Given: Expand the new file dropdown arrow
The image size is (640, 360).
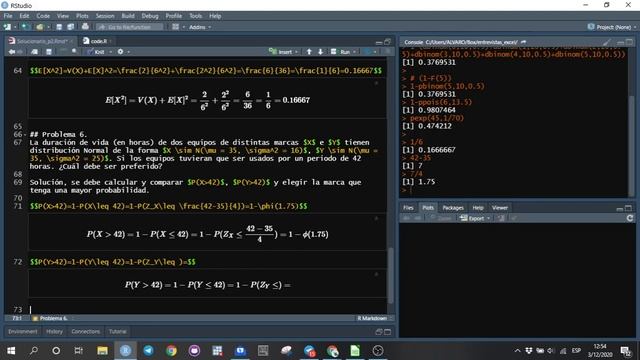Looking at the screenshot, I should pyautogui.click(x=15, y=27).
